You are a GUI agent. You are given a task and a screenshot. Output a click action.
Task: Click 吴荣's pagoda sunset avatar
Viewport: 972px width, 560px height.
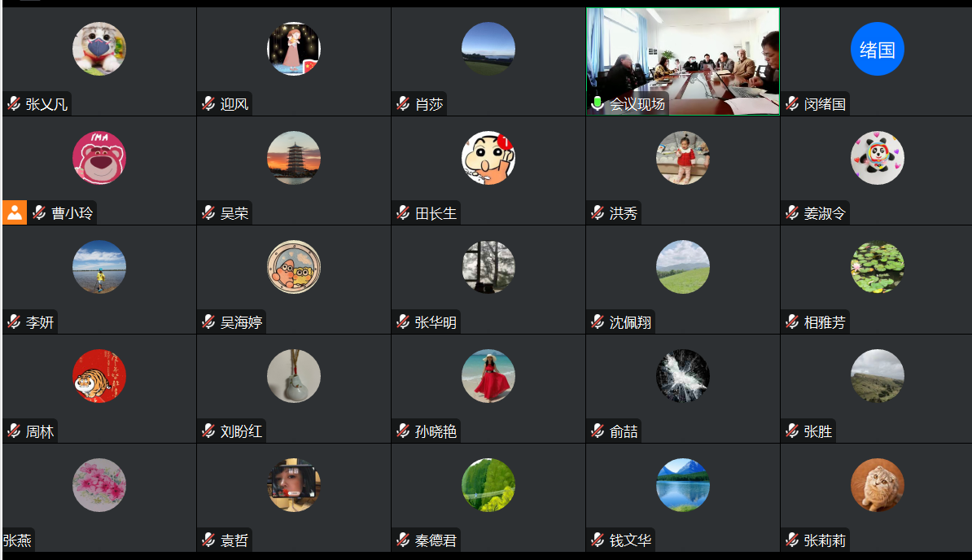coord(294,158)
